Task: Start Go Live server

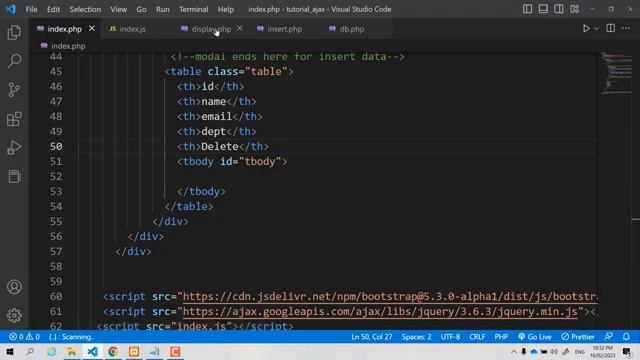Action: pyautogui.click(x=535, y=337)
